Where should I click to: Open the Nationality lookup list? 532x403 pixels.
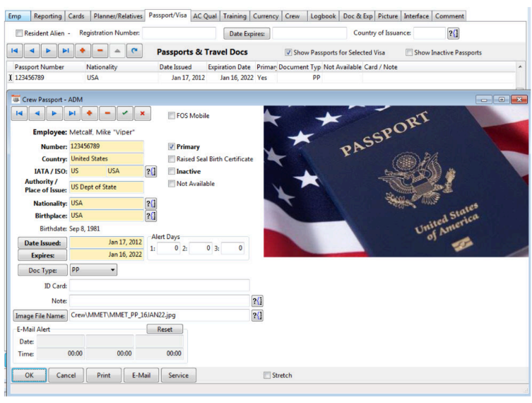tap(150, 203)
